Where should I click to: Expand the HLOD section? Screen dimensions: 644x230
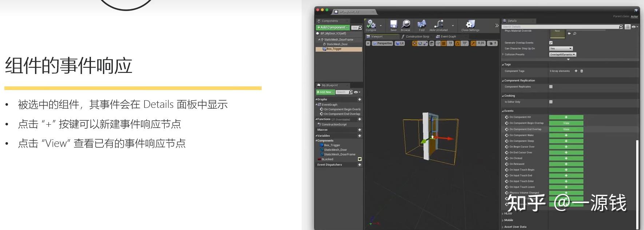(x=503, y=214)
